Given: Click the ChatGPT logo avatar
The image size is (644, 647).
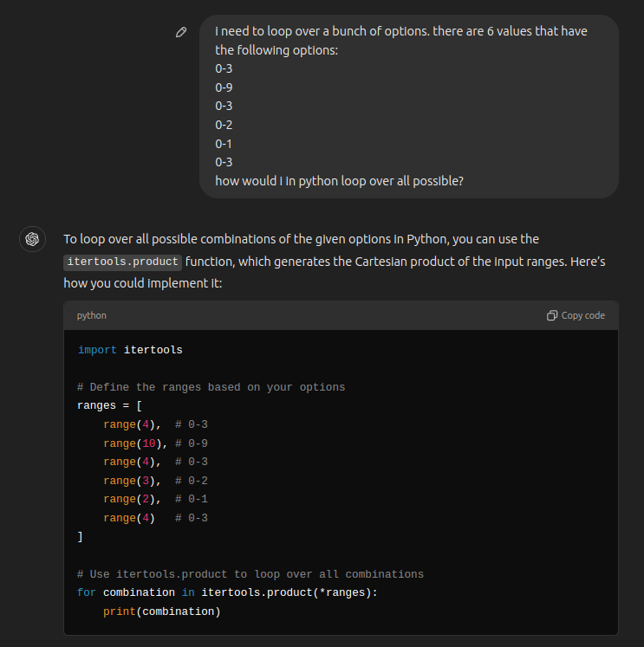Looking at the screenshot, I should pos(33,239).
